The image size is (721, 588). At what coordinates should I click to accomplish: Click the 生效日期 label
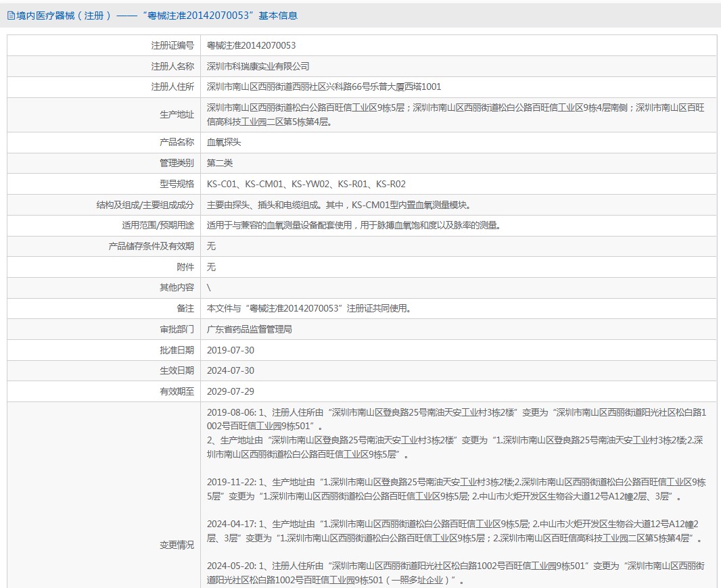(177, 371)
